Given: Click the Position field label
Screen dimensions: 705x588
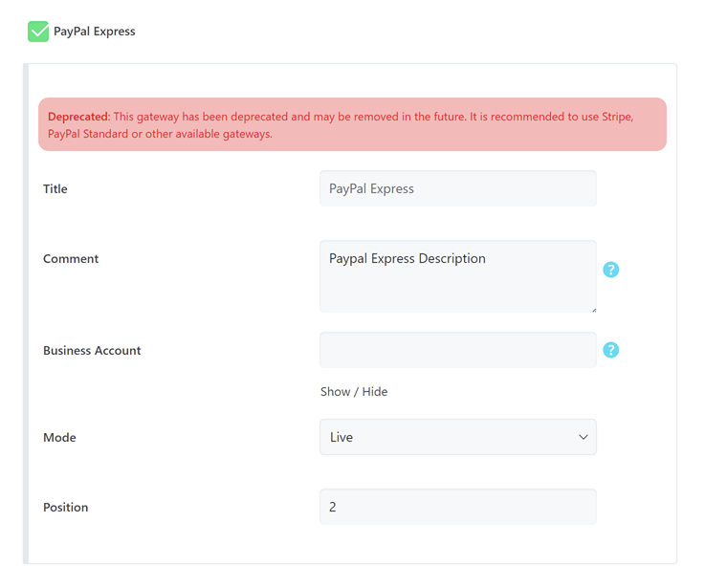Looking at the screenshot, I should [x=65, y=508].
